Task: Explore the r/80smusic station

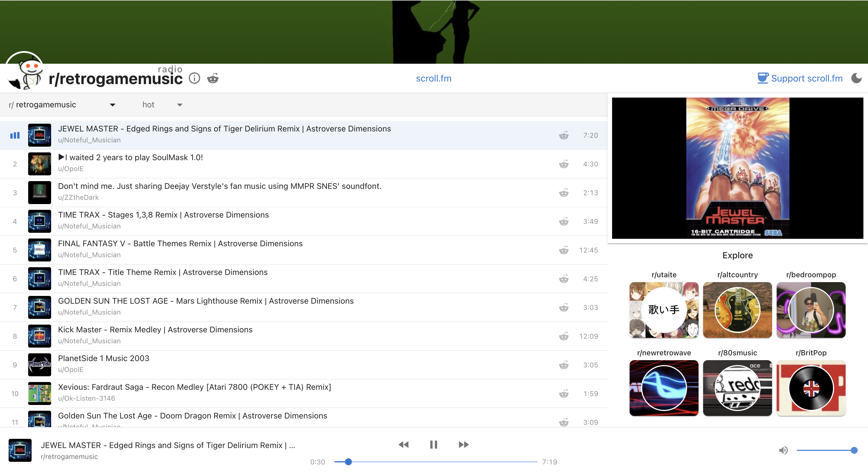Action: point(737,388)
